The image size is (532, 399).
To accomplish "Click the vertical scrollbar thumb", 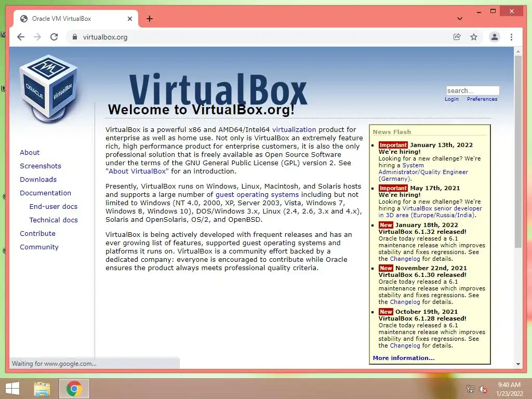I will pos(518,152).
